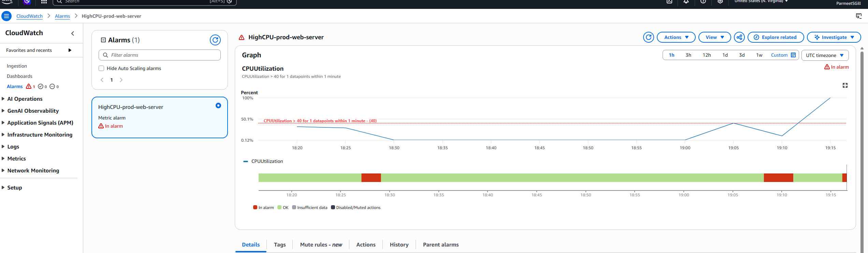Go to next alarms page

(x=121, y=80)
